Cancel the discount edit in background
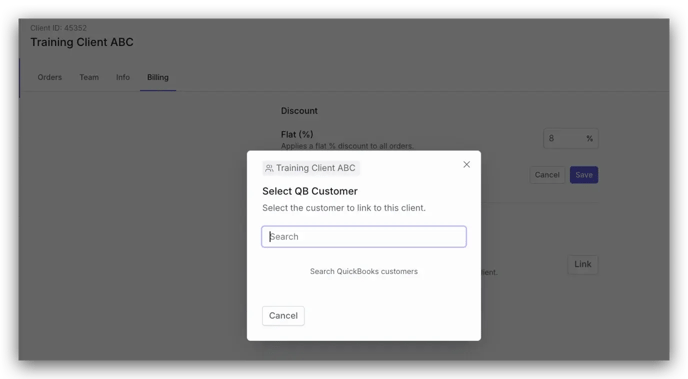Viewport: 688px width, 379px height. [547, 175]
